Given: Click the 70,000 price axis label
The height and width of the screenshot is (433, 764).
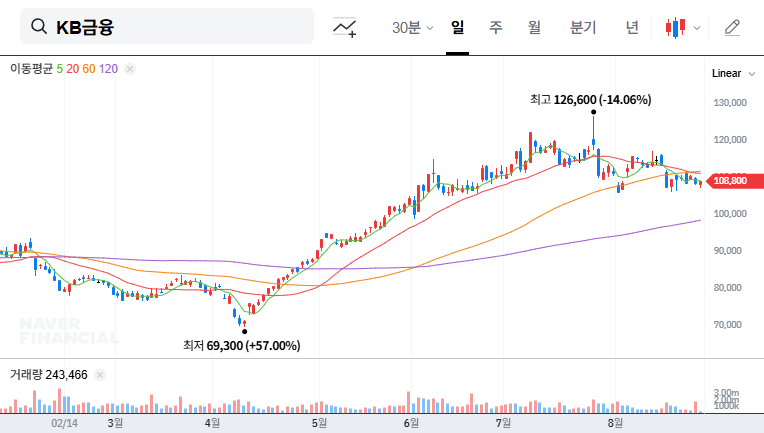Looking at the screenshot, I should [727, 325].
